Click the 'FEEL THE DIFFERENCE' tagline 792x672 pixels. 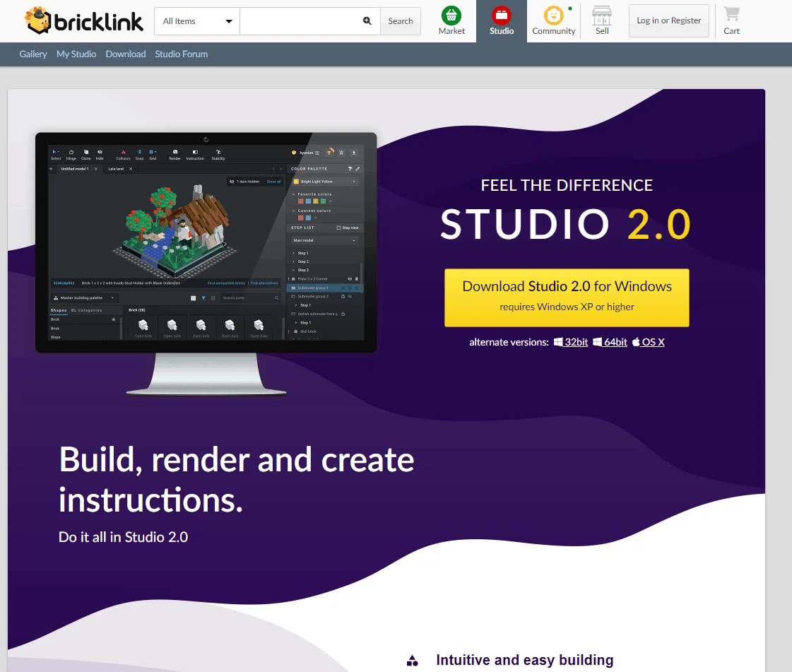click(567, 185)
